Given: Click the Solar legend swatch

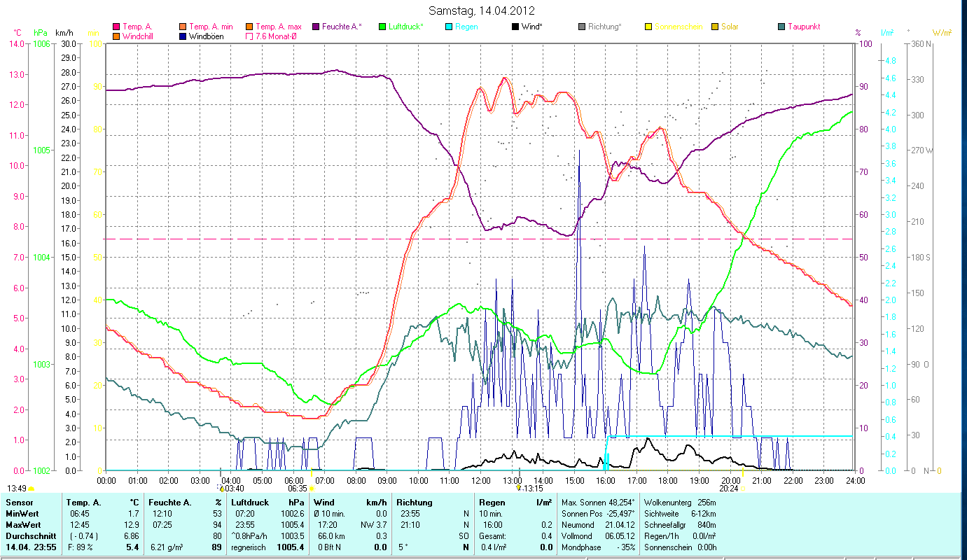Looking at the screenshot, I should [715, 27].
